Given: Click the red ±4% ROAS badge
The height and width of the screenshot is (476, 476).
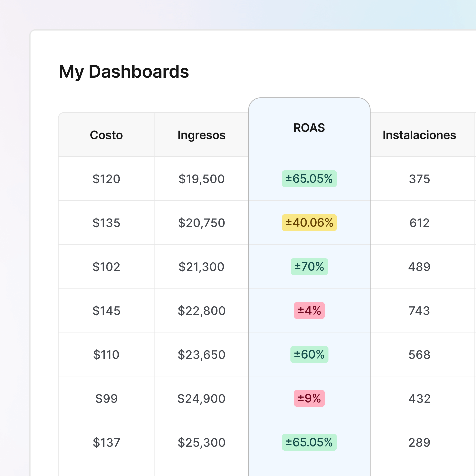Looking at the screenshot, I should click(309, 310).
